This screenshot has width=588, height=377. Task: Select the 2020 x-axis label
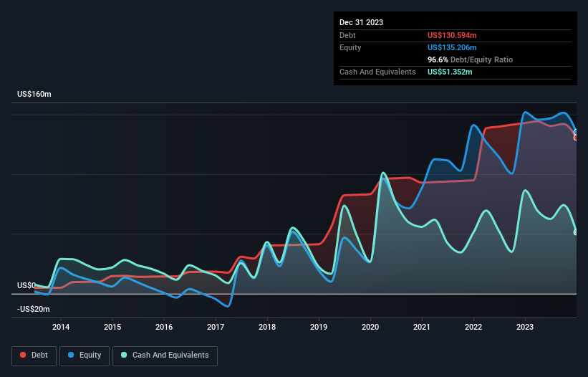(x=370, y=327)
